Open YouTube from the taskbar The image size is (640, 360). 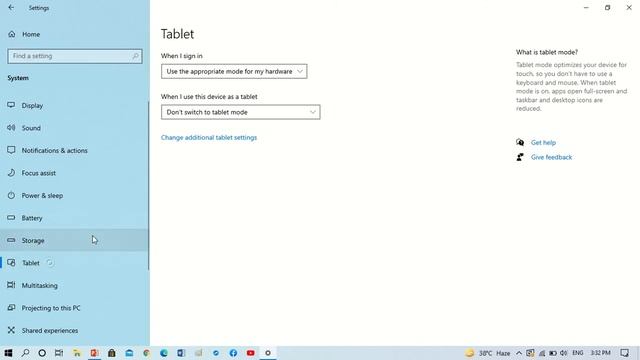pyautogui.click(x=251, y=353)
